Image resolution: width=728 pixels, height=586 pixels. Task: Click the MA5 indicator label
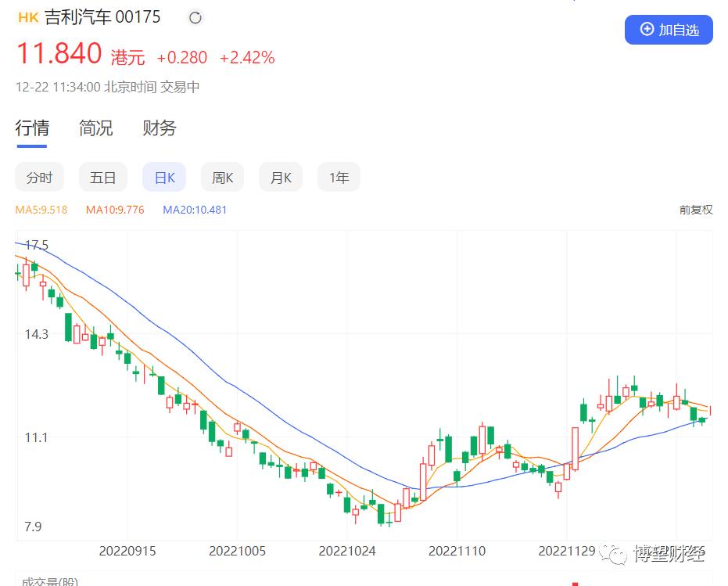pos(41,210)
